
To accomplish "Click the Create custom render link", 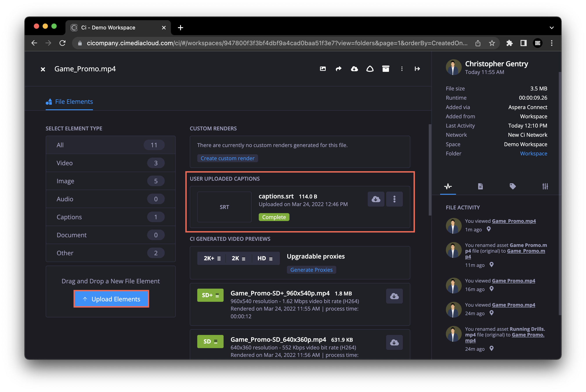I will click(227, 158).
